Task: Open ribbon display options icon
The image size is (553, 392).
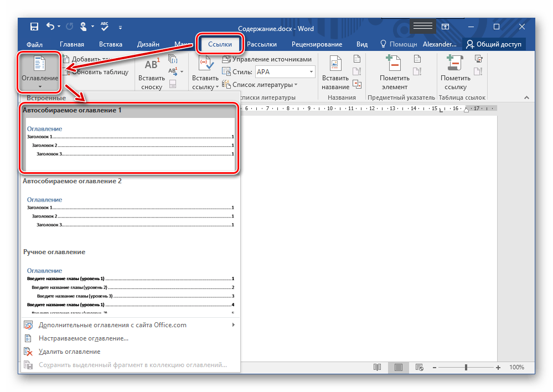Action: click(x=446, y=27)
